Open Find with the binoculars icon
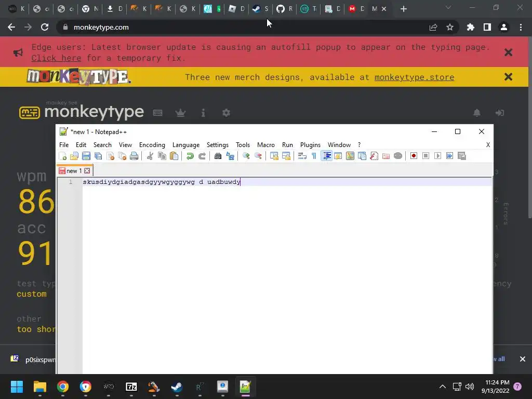Image resolution: width=532 pixels, height=399 pixels. pos(218,156)
